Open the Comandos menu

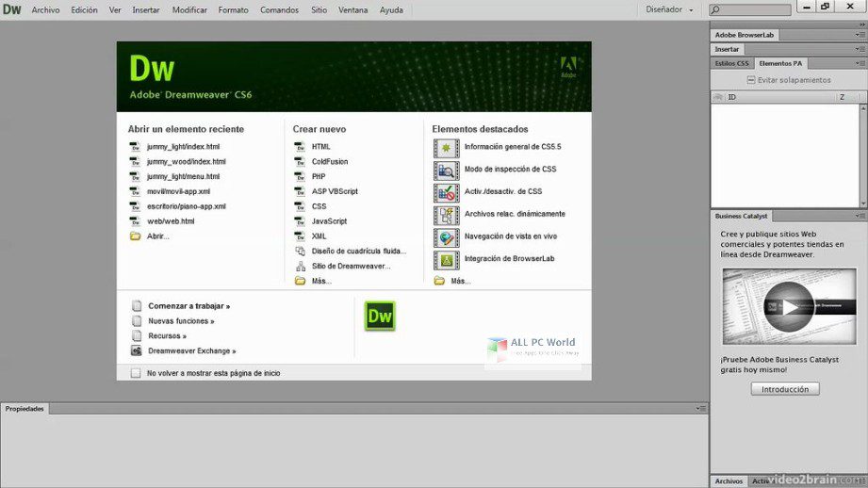(279, 10)
